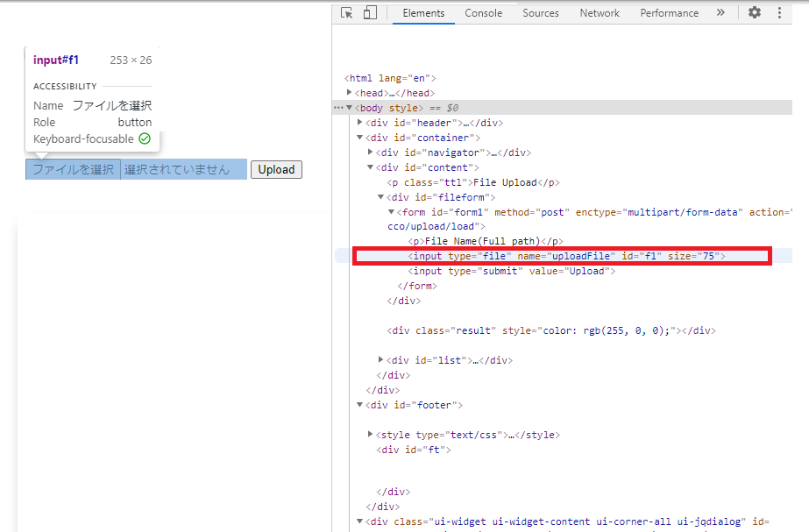Activate the inspect element picker icon
The height and width of the screenshot is (532, 809).
tap(347, 13)
